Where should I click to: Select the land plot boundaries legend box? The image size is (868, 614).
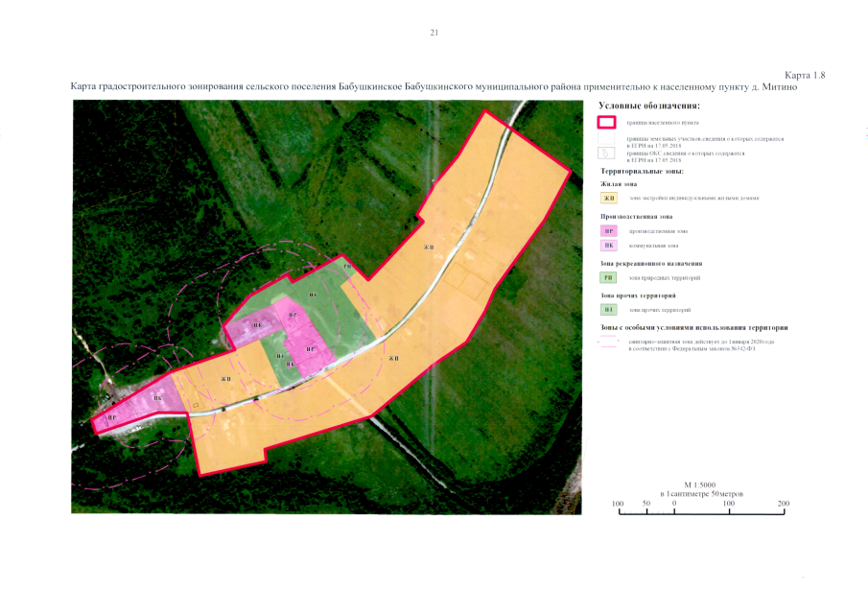(606, 140)
